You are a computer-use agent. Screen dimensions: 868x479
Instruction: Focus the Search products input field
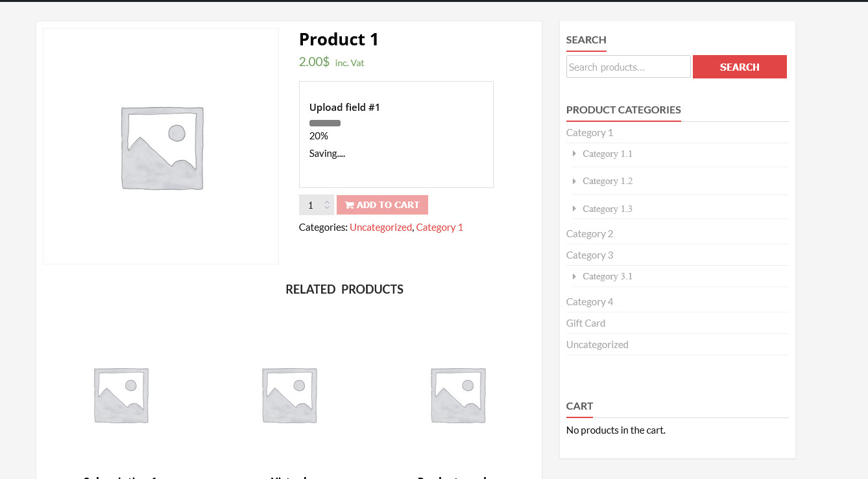(628, 67)
